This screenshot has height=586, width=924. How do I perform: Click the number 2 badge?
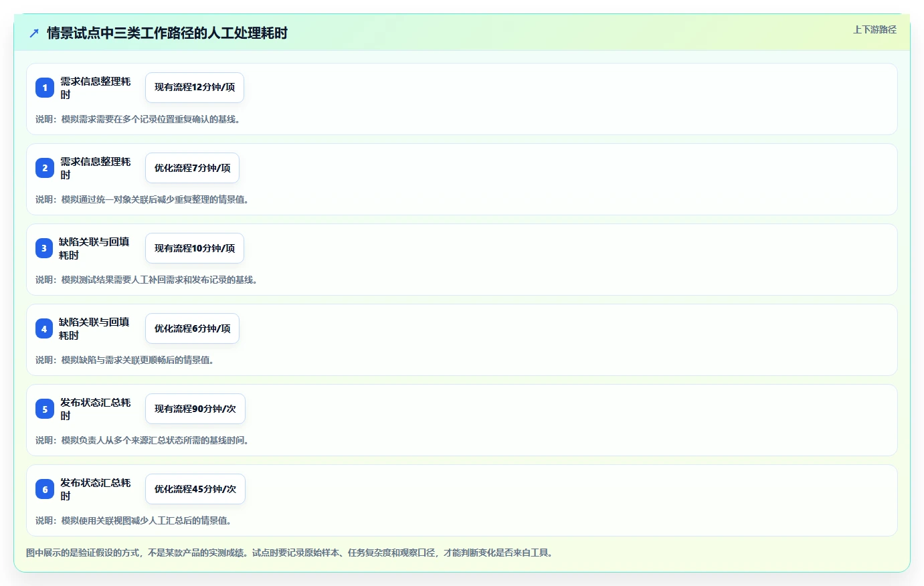[45, 168]
